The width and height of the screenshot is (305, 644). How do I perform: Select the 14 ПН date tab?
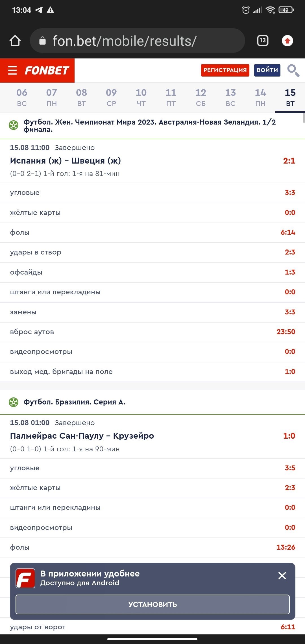(x=260, y=97)
